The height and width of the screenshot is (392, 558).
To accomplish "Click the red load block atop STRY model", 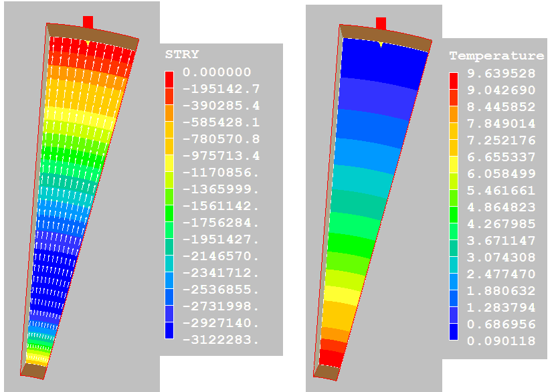I will coord(88,22).
